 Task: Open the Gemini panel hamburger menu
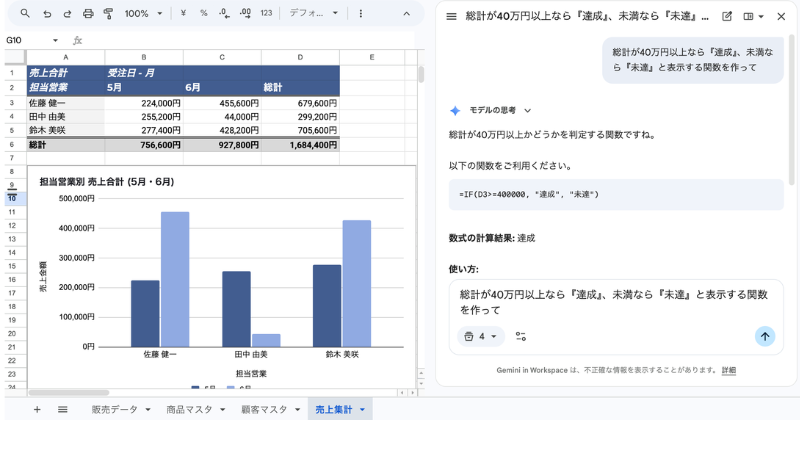(451, 16)
